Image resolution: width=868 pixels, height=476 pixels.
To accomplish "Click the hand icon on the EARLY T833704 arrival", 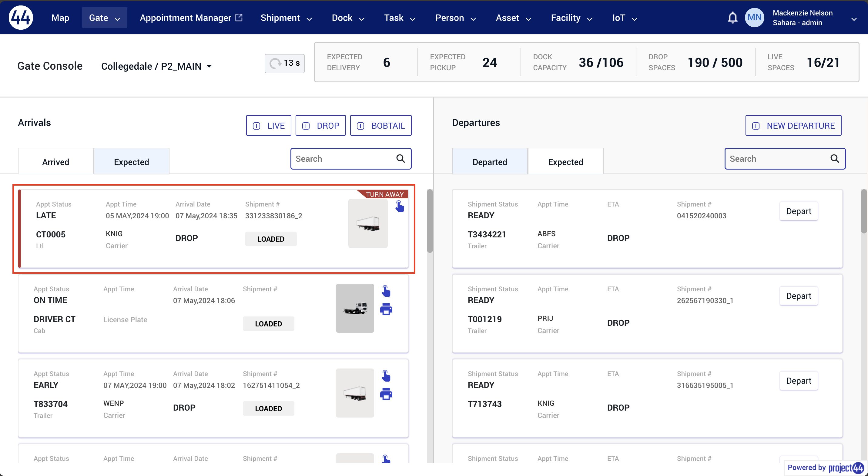I will click(386, 376).
